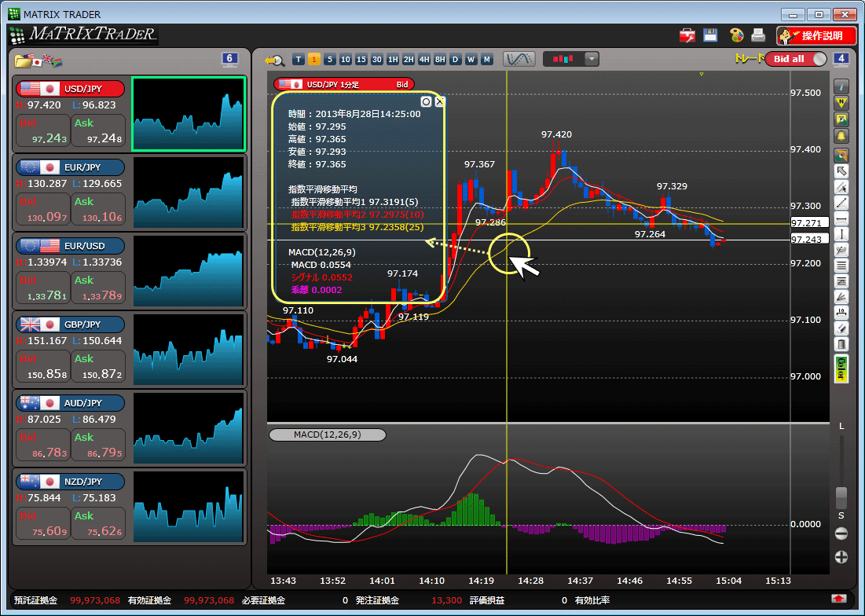The height and width of the screenshot is (616, 865).
Task: Select the Fibonacci retracement tool
Action: [x=841, y=282]
